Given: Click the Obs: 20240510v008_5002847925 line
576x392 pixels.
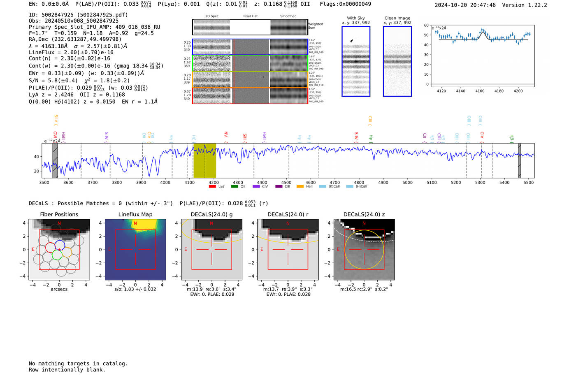Looking at the screenshot, I should click(74, 21).
